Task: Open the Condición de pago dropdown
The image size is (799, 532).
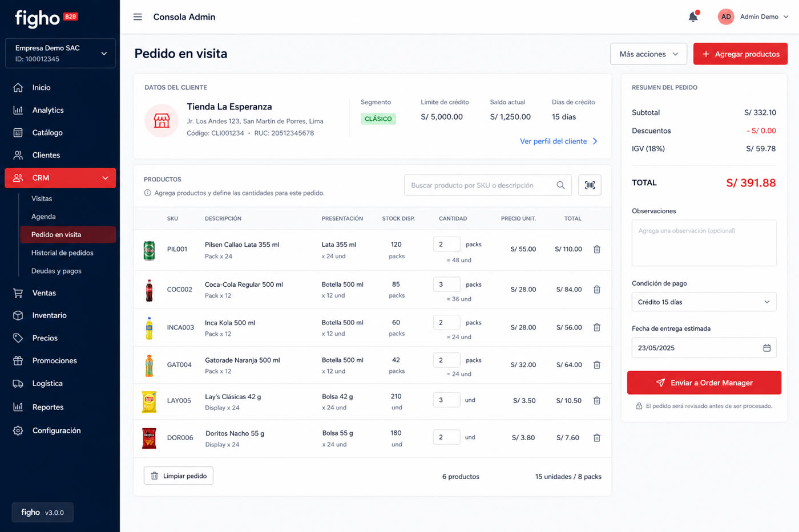Action: coord(704,302)
